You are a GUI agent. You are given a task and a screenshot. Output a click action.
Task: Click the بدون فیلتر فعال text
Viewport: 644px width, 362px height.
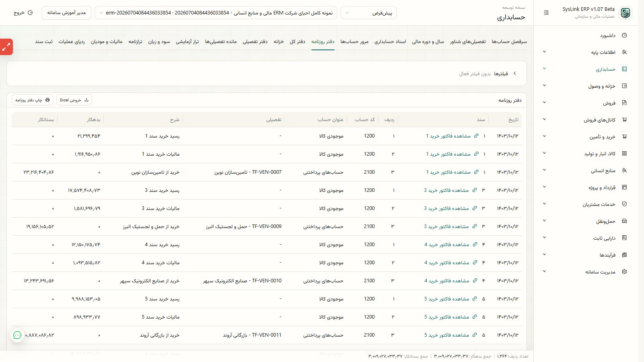click(475, 74)
